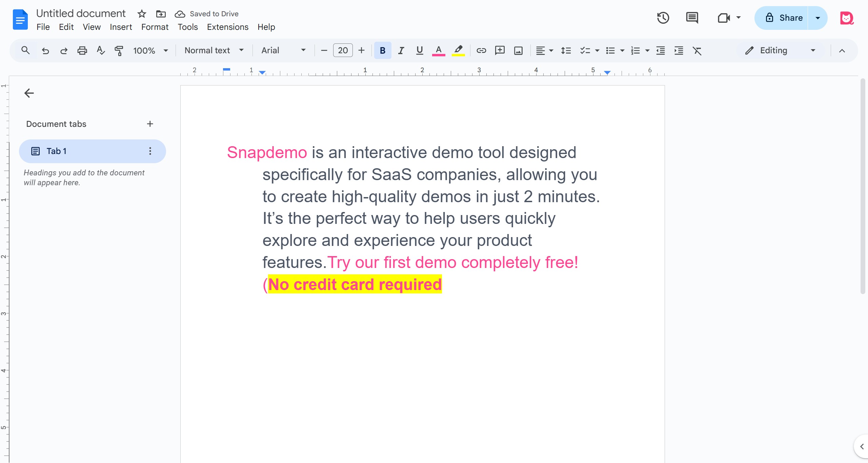Add a comment from the toolbar
Image resolution: width=868 pixels, height=463 pixels.
point(500,51)
